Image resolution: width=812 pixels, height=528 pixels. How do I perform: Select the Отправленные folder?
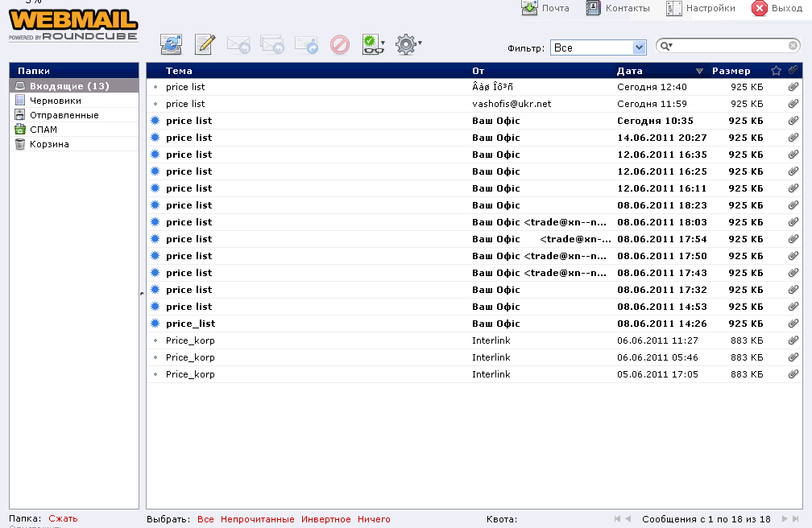[64, 115]
